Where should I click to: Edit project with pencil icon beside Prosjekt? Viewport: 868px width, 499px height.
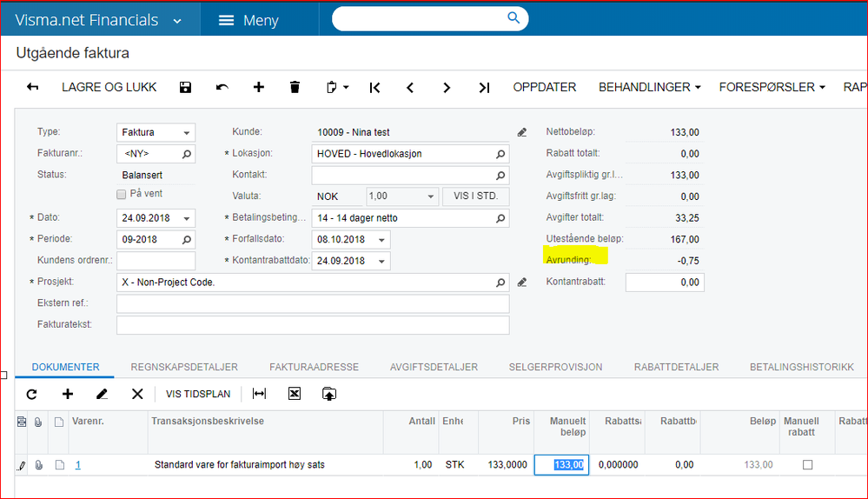point(522,283)
